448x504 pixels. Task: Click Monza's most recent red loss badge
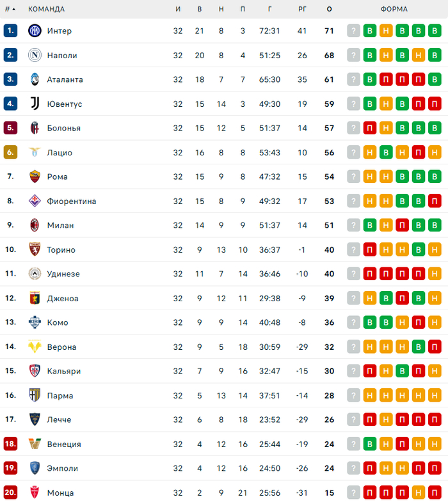pos(370,492)
